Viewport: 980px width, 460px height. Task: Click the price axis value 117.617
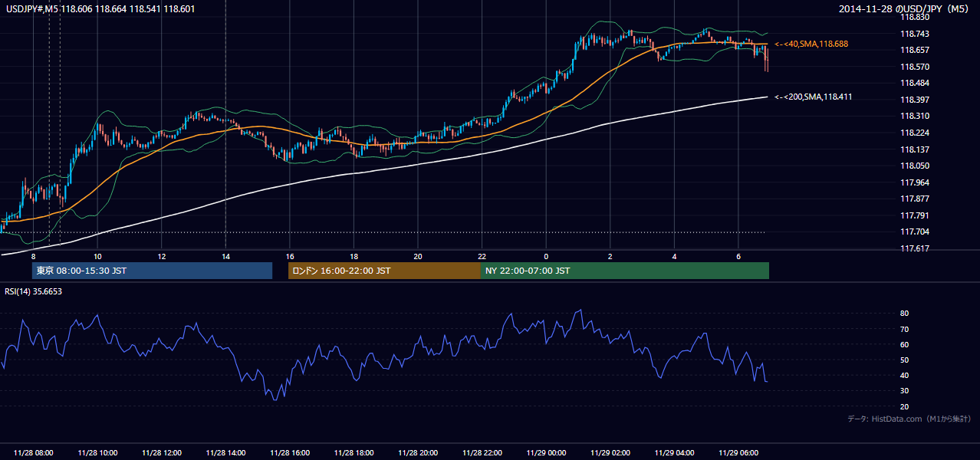tap(913, 248)
